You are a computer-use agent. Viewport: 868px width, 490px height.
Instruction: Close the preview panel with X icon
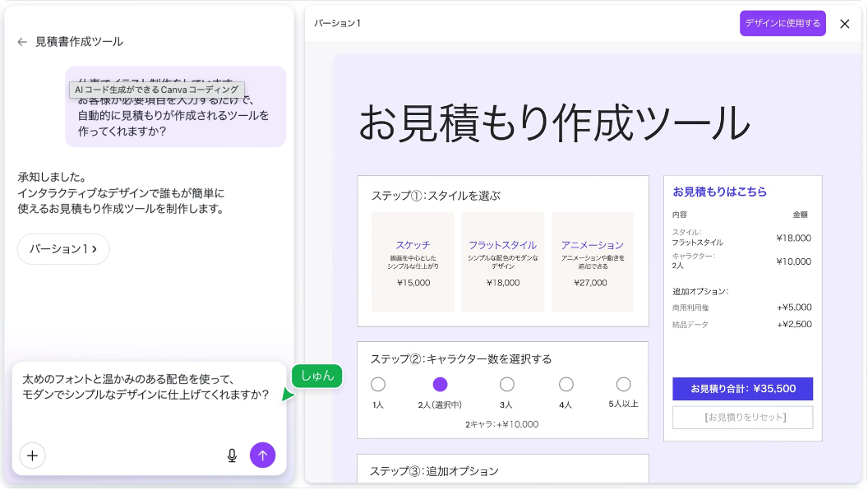point(844,24)
